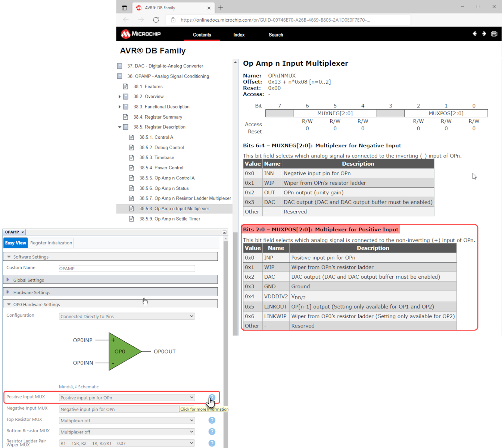Click the Microchip logo
502x448 pixels.
coord(141,34)
